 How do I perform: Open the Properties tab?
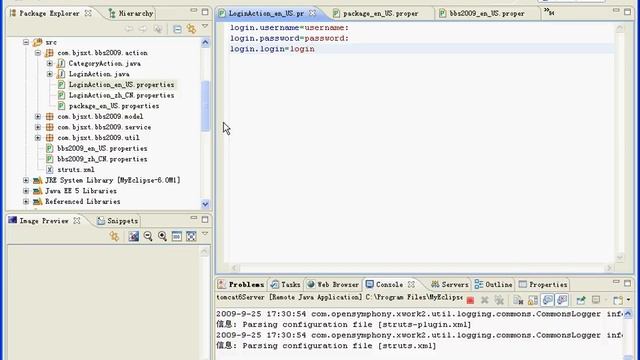coord(542,284)
